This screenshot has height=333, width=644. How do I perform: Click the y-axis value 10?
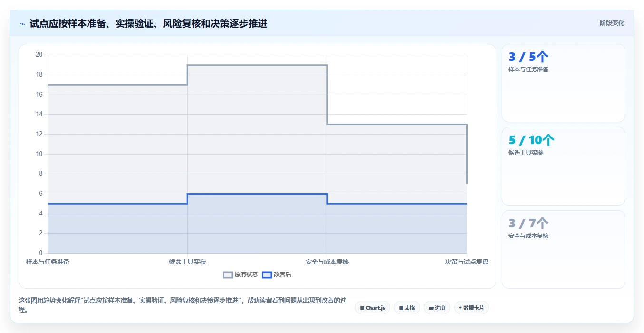[x=39, y=154]
